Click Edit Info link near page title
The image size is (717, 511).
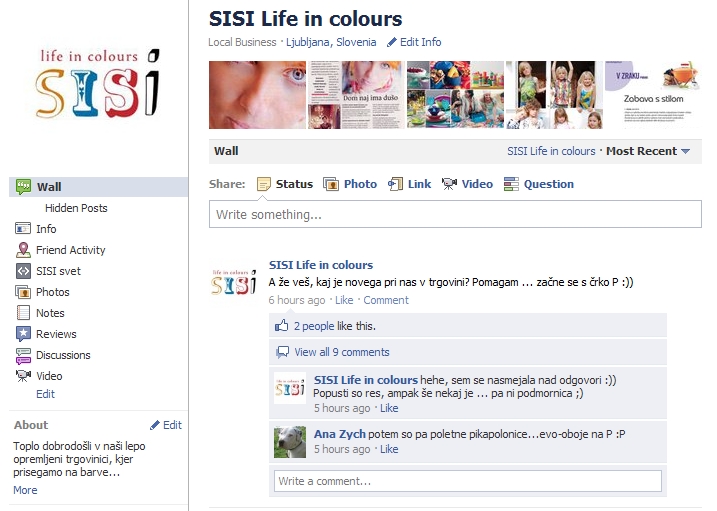[414, 42]
